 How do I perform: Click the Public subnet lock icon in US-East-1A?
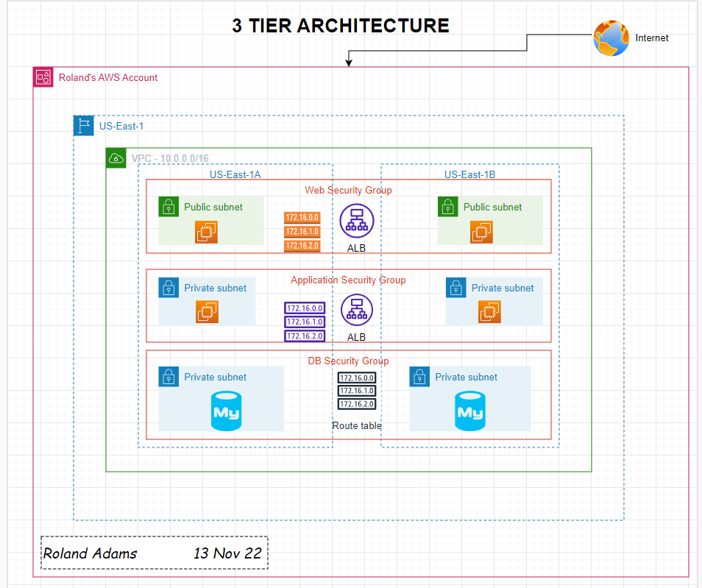(169, 207)
